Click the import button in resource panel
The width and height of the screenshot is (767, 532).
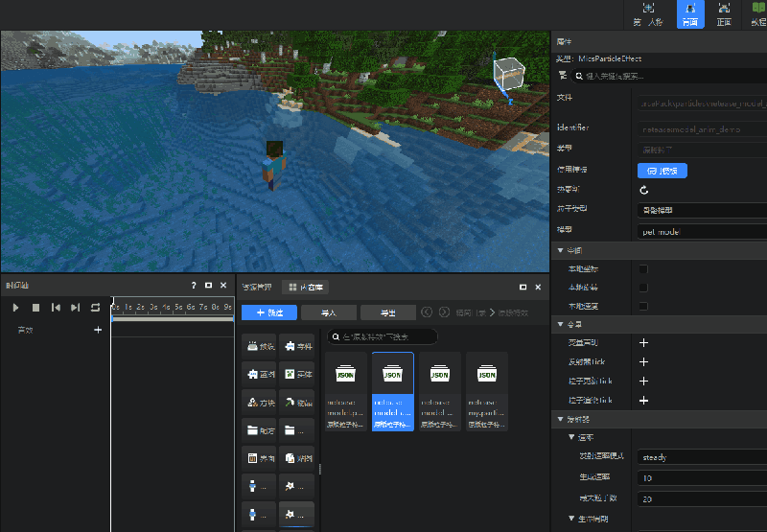(x=328, y=312)
